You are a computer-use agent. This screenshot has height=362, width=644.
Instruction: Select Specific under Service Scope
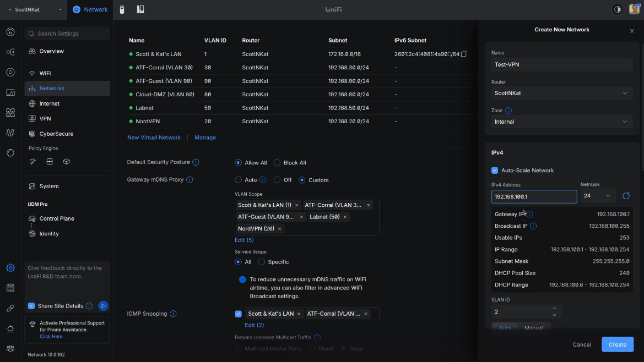(x=262, y=262)
